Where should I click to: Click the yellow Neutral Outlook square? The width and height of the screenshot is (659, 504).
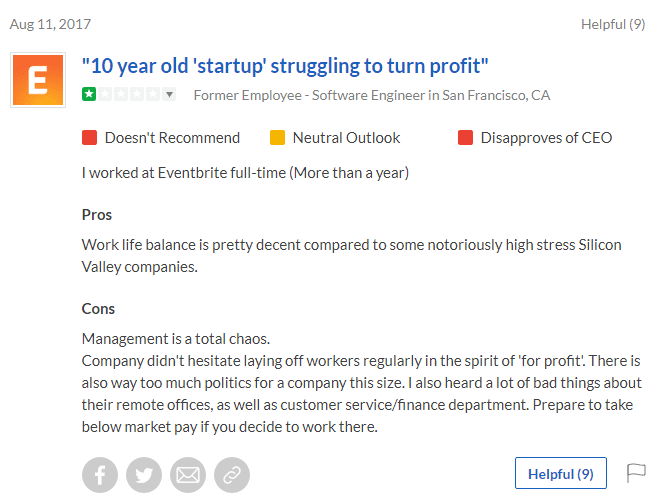point(277,137)
